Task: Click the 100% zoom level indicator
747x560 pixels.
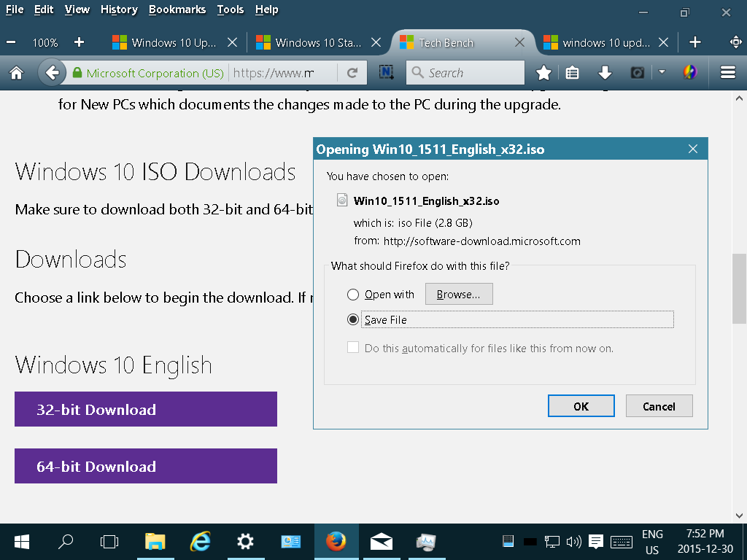Action: point(45,42)
